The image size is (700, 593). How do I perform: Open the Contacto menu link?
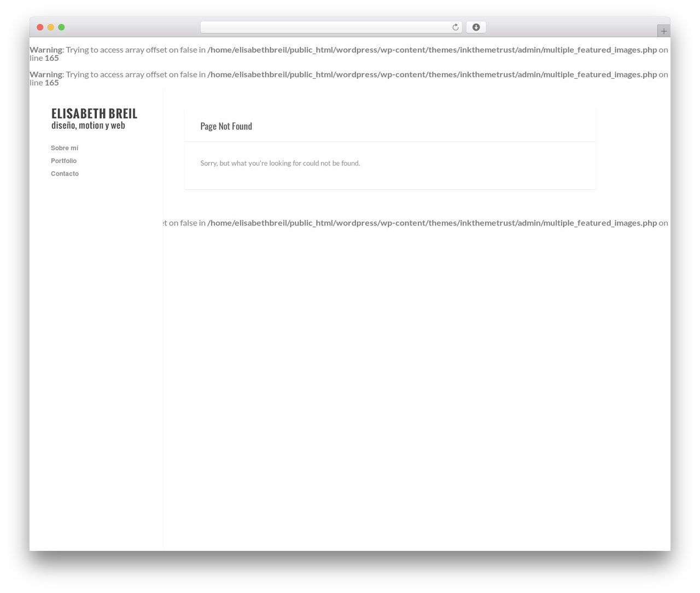pos(65,174)
